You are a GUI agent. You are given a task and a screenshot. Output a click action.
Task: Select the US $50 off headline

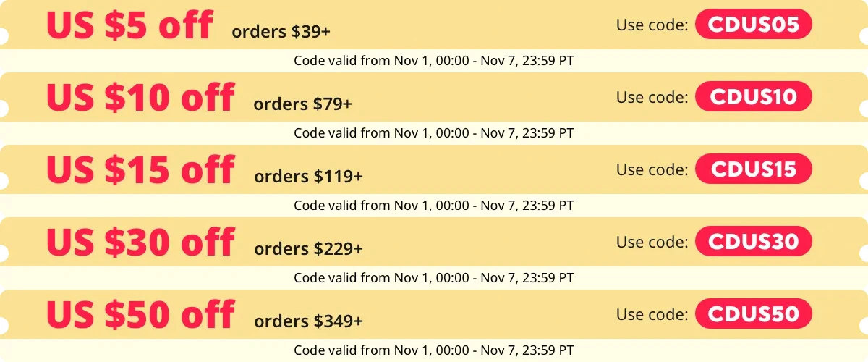click(x=140, y=314)
